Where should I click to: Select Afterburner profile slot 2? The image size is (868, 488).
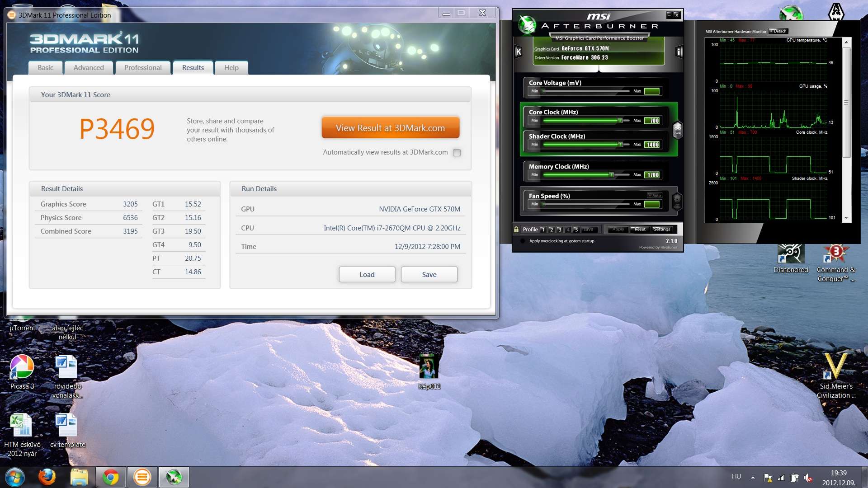(551, 230)
